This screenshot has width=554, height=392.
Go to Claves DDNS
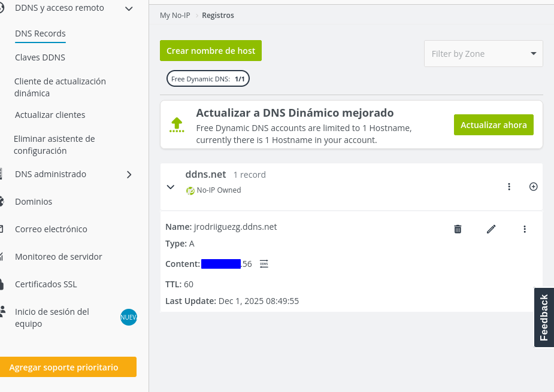point(40,57)
